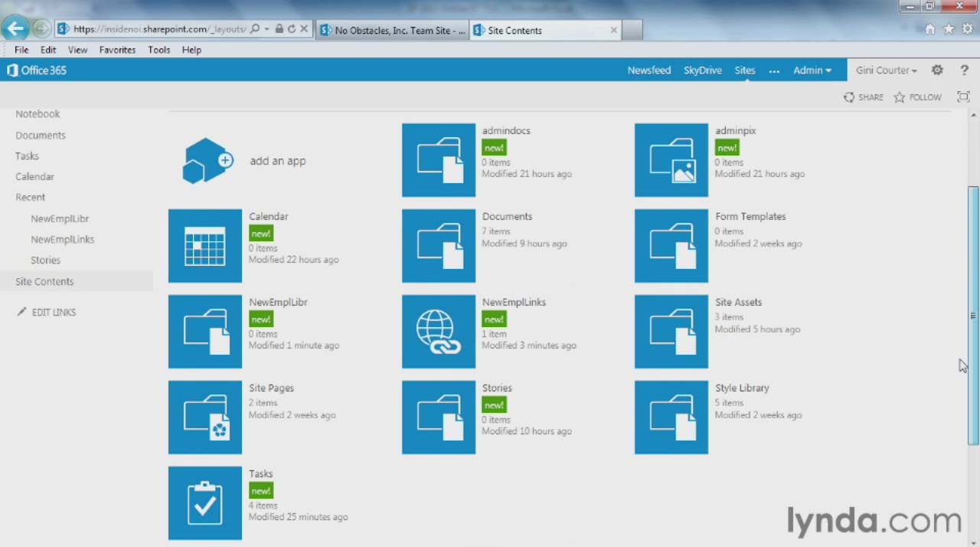Open the settings gear in Office 365 bar
This screenshot has height=547, width=980.
click(x=937, y=70)
